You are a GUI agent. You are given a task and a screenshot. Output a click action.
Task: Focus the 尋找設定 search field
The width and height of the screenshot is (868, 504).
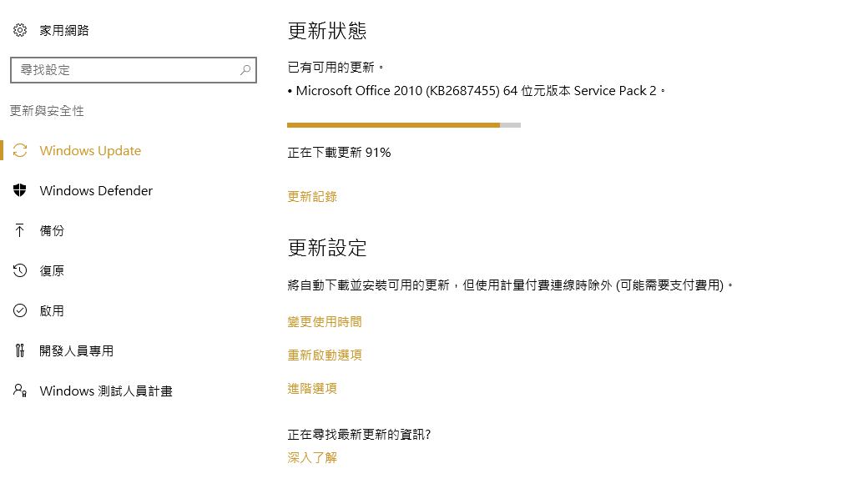125,70
